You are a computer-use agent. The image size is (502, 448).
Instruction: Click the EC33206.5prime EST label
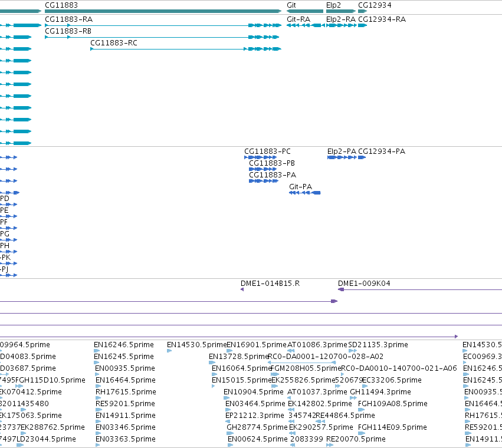(392, 380)
